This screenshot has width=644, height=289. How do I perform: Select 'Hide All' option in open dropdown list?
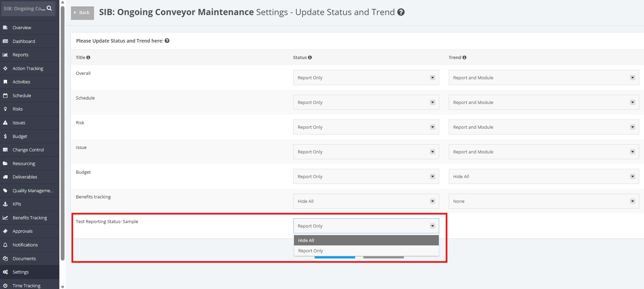pos(366,240)
